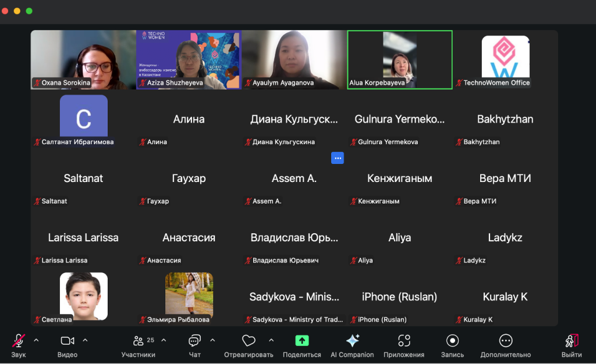Start recording with the Record icon
The width and height of the screenshot is (596, 364).
[452, 341]
